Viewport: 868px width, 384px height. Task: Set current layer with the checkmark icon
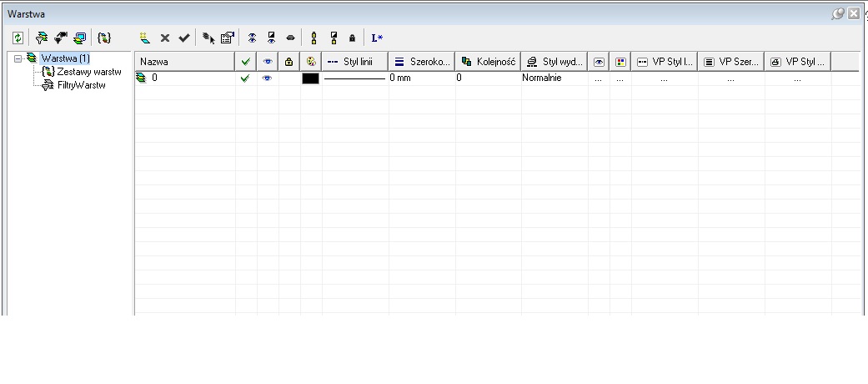(183, 38)
